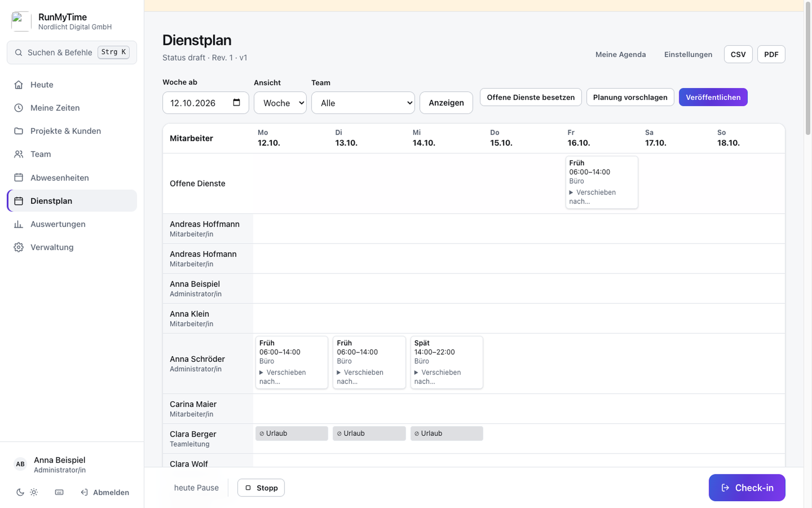
Task: Open Abwesenheiten in the sidebar
Action: (72, 178)
